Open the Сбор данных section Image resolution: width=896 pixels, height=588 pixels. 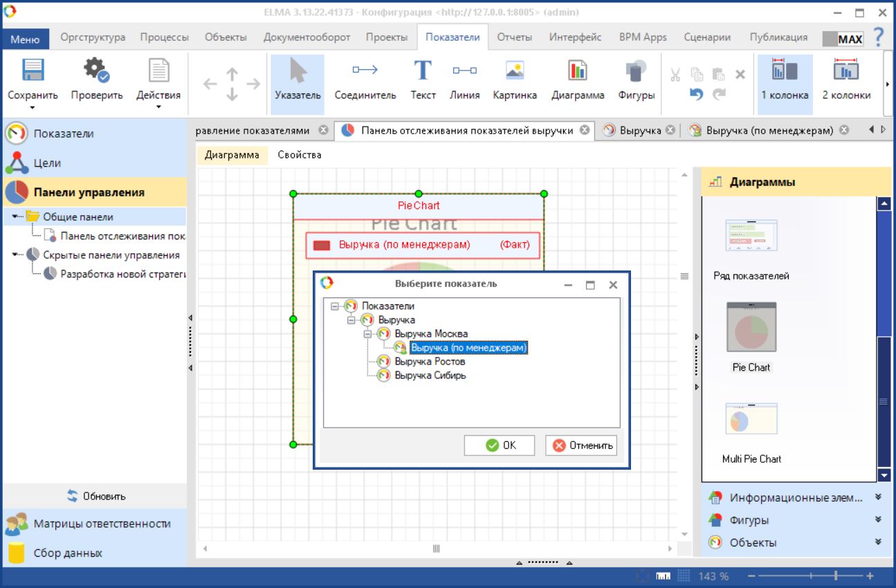95,553
